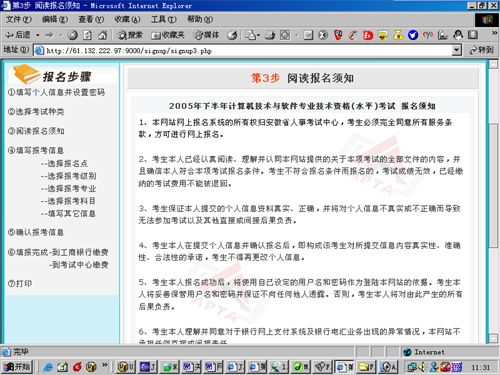Image resolution: width=500 pixels, height=375 pixels.
Task: Click step ①填写个人信息并设置密码
Action: tap(56, 92)
